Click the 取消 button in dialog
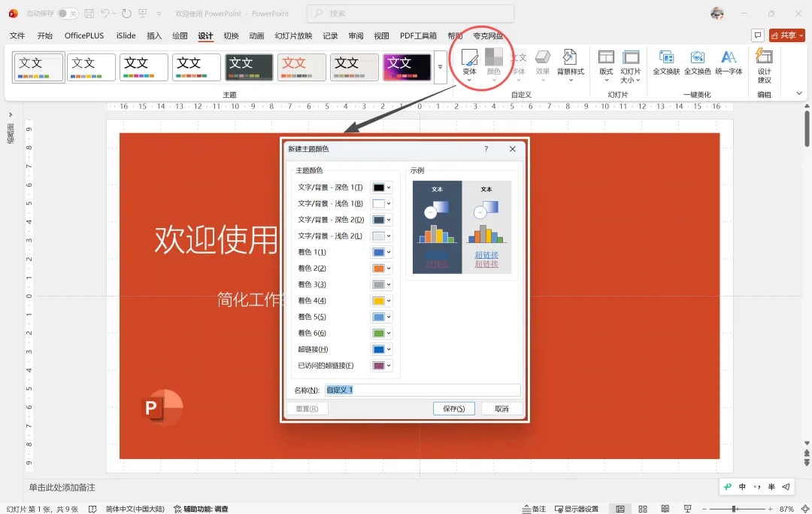 tap(501, 409)
